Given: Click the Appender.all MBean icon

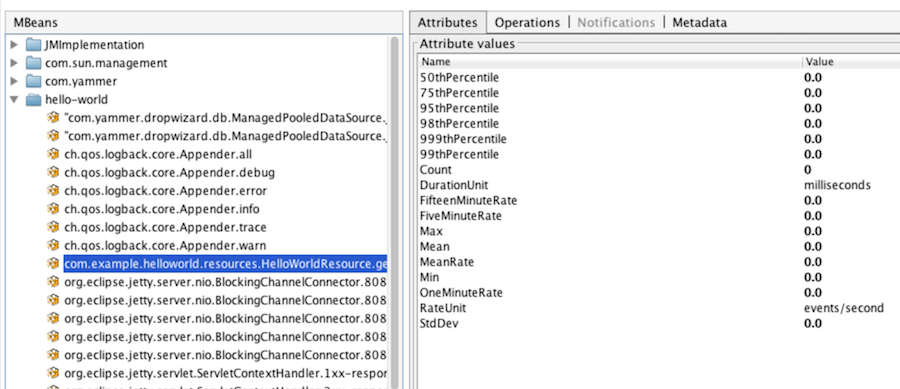Looking at the screenshot, I should click(53, 154).
